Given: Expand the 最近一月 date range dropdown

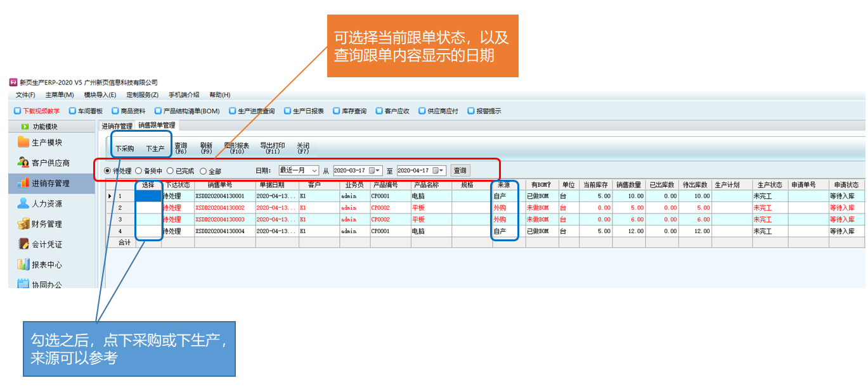Looking at the screenshot, I should tap(314, 171).
